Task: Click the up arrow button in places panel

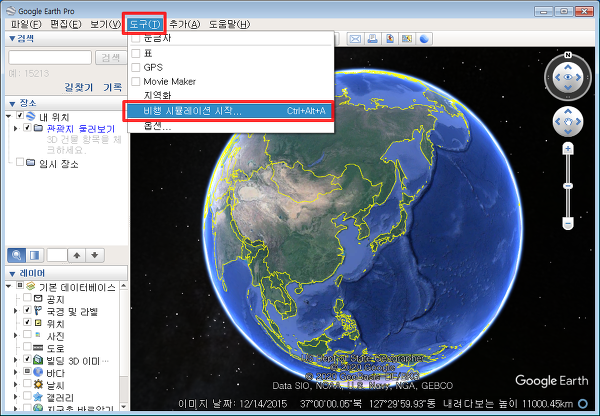Action: tap(77, 255)
